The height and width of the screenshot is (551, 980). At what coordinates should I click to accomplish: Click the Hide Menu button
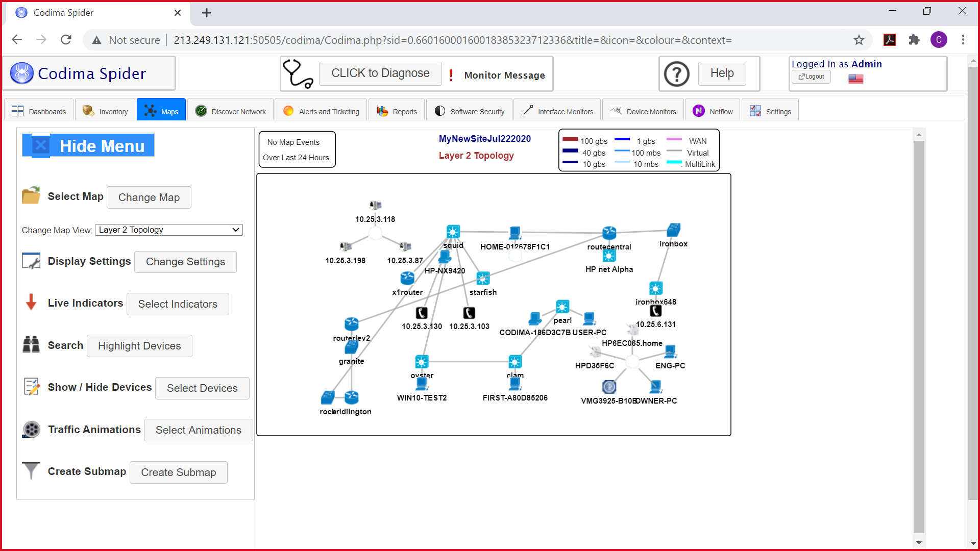pyautogui.click(x=88, y=146)
